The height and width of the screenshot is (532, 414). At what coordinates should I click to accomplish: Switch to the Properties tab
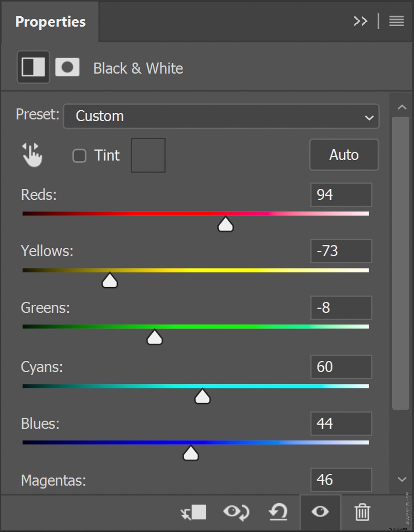[50, 22]
